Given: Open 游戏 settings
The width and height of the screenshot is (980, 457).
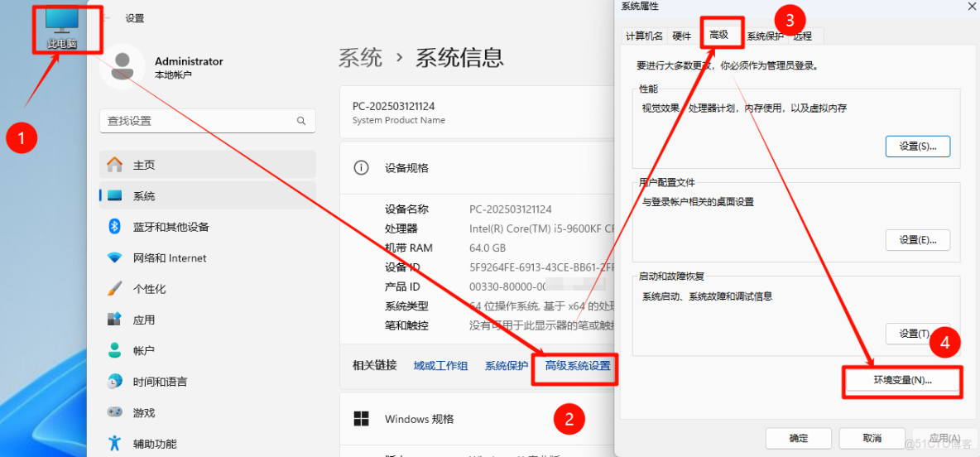Looking at the screenshot, I should coord(208,412).
